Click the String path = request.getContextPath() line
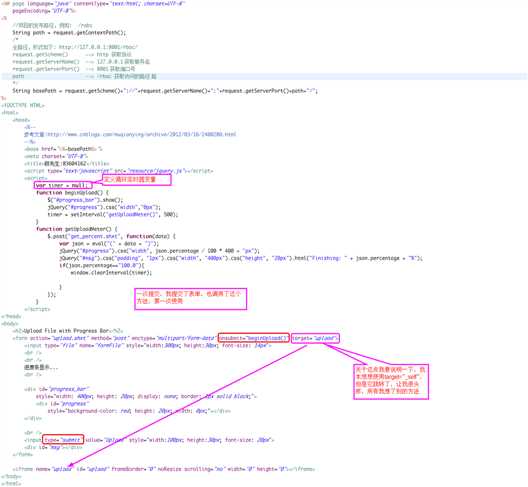 tap(69, 33)
